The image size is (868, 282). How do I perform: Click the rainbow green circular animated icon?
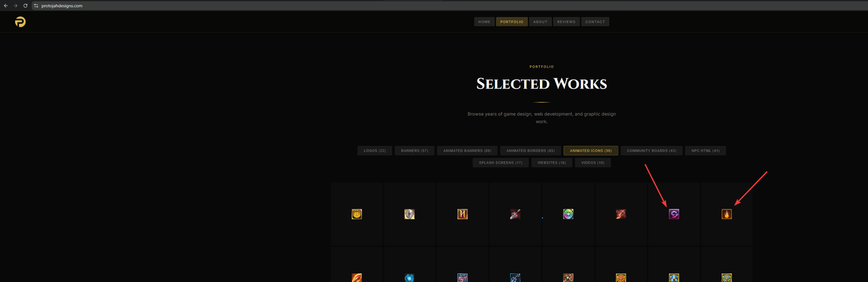[568, 214]
